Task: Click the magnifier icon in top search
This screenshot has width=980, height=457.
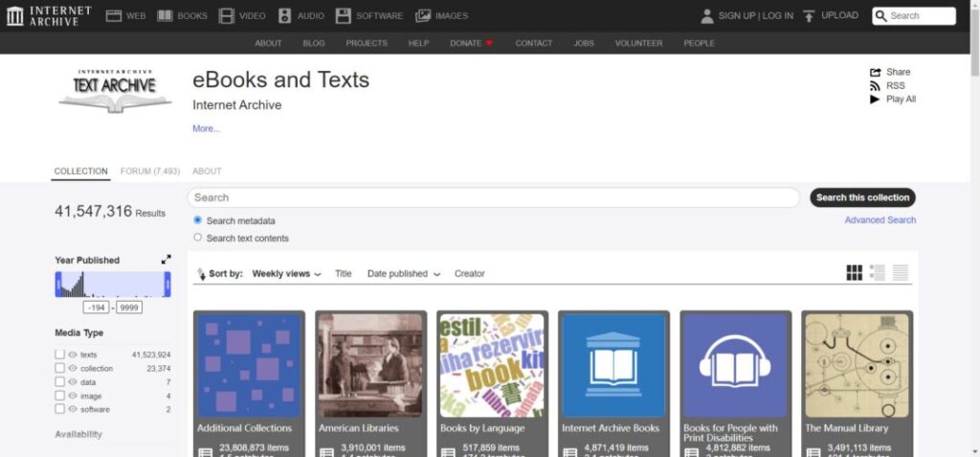Action: click(881, 15)
